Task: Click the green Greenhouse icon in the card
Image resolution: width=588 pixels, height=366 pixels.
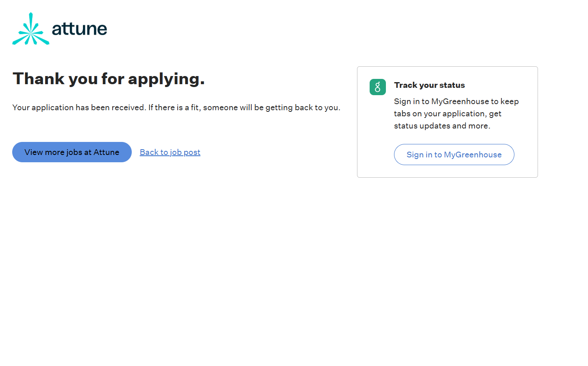Action: pos(377,87)
